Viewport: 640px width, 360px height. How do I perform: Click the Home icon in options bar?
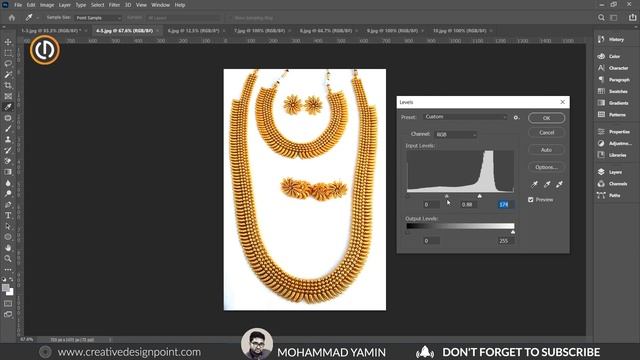[x=12, y=18]
